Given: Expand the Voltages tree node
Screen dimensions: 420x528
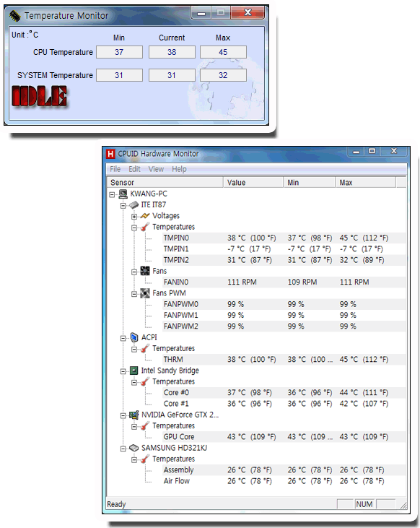Looking at the screenshot, I should click(x=134, y=216).
